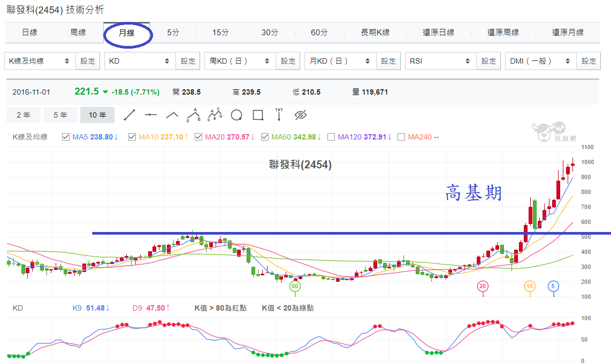Toggle the MA10 checkbox
The width and height of the screenshot is (611, 364).
132,137
